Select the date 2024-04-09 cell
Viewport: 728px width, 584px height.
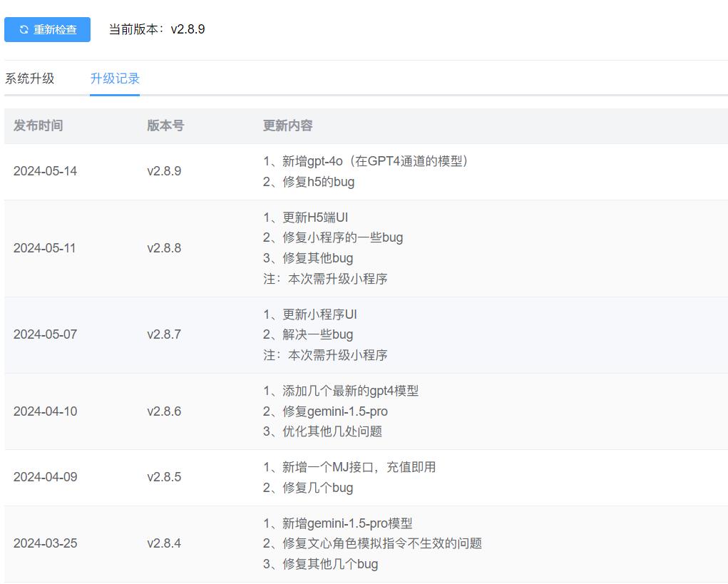tap(45, 477)
